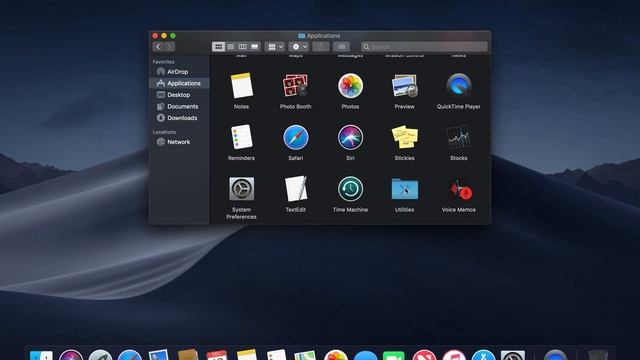Minimize the Finder window with yellow button
The height and width of the screenshot is (360, 640).
(164, 36)
